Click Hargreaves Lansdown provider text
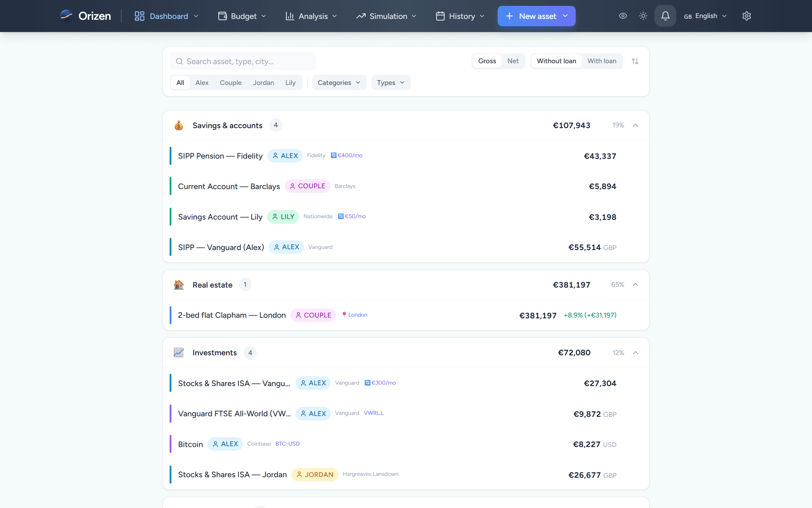Screen dimensions: 812x508 click(370, 474)
